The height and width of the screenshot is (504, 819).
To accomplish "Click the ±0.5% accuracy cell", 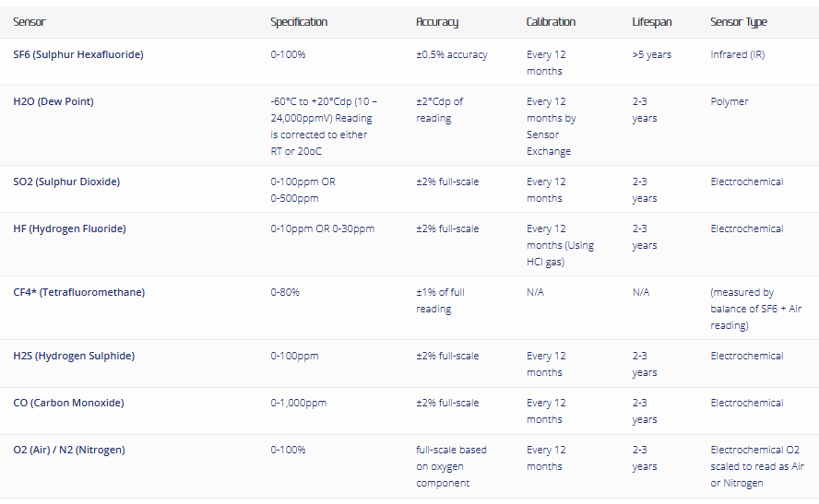I will pos(452,54).
